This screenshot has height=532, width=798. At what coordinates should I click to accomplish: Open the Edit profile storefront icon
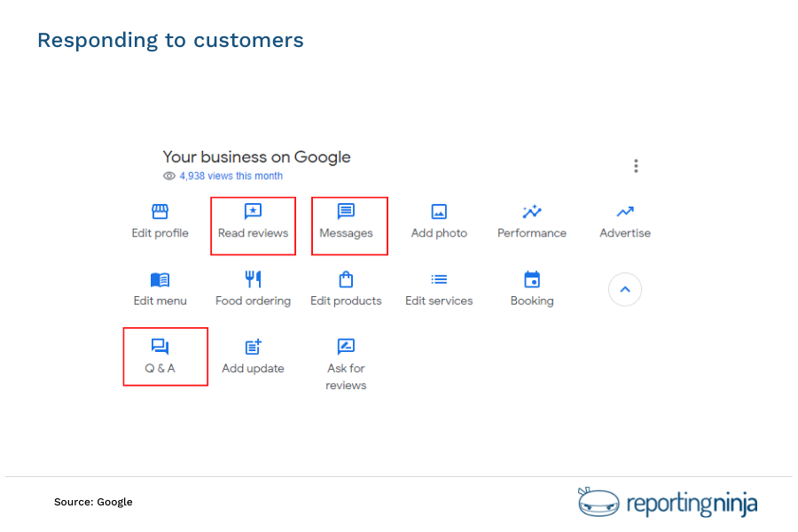tap(160, 211)
